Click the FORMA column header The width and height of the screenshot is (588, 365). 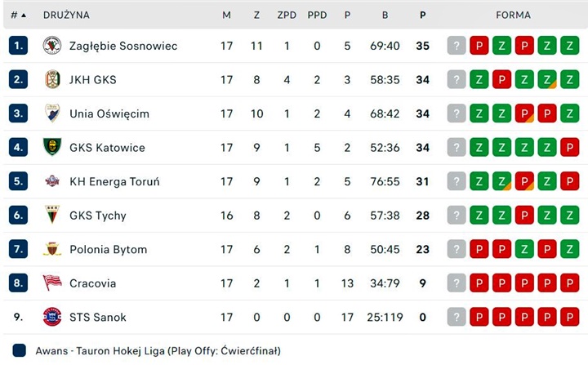513,15
